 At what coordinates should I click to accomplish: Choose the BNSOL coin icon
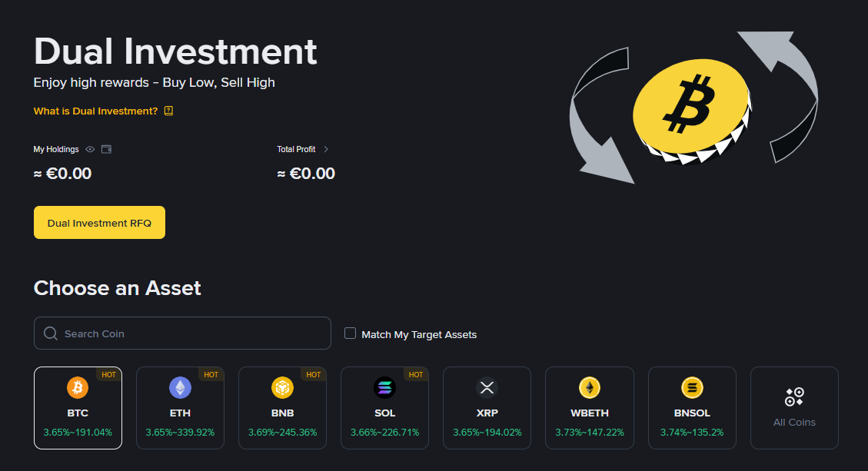[x=692, y=388]
